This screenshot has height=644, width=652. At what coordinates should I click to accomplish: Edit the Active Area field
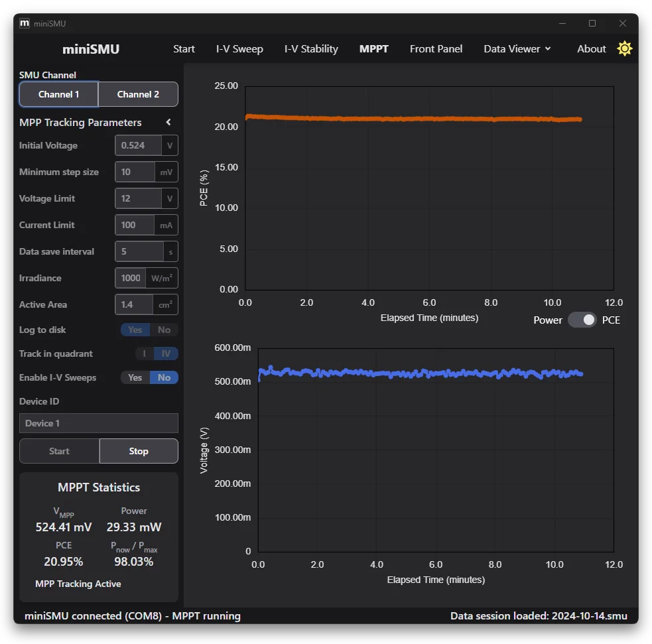pyautogui.click(x=134, y=304)
